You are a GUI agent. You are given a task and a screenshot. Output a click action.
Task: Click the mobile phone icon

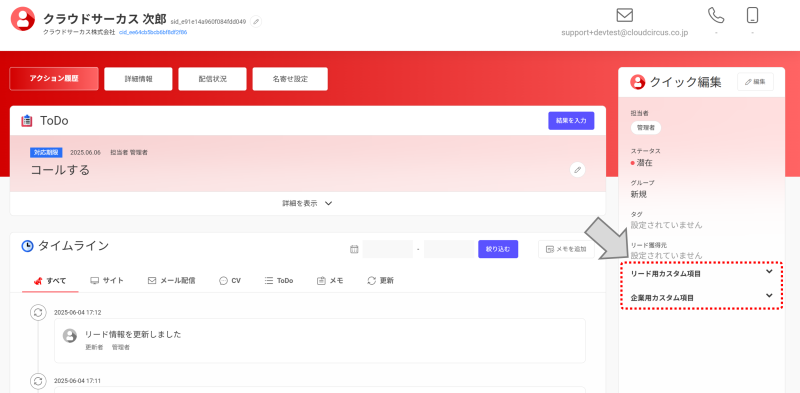(752, 15)
